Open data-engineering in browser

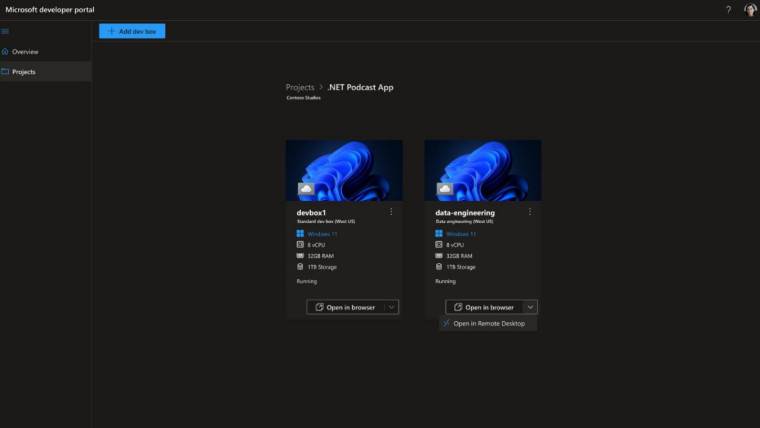click(484, 307)
